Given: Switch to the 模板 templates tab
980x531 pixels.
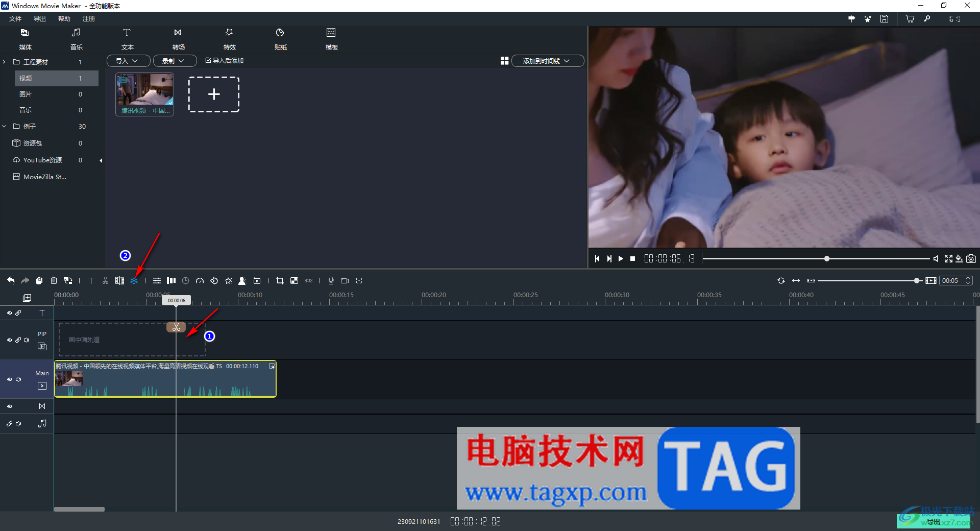Looking at the screenshot, I should (x=331, y=39).
